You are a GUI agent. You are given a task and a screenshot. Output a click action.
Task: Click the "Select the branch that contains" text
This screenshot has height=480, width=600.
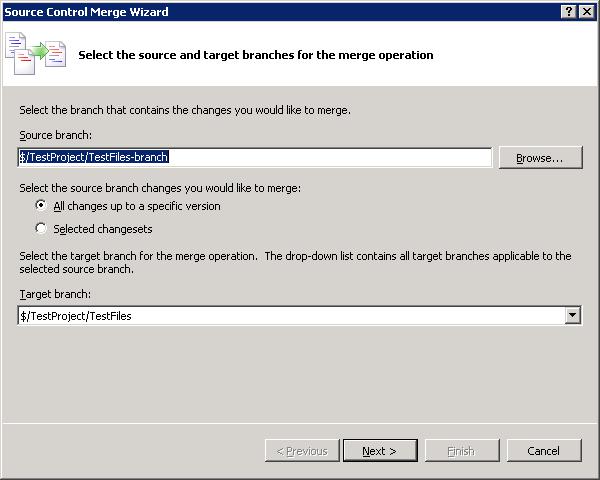pos(185,110)
